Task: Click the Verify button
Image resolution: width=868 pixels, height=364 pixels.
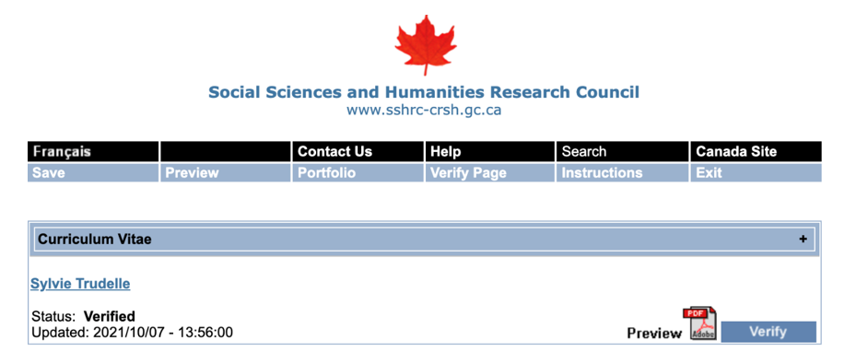Action: 768,332
